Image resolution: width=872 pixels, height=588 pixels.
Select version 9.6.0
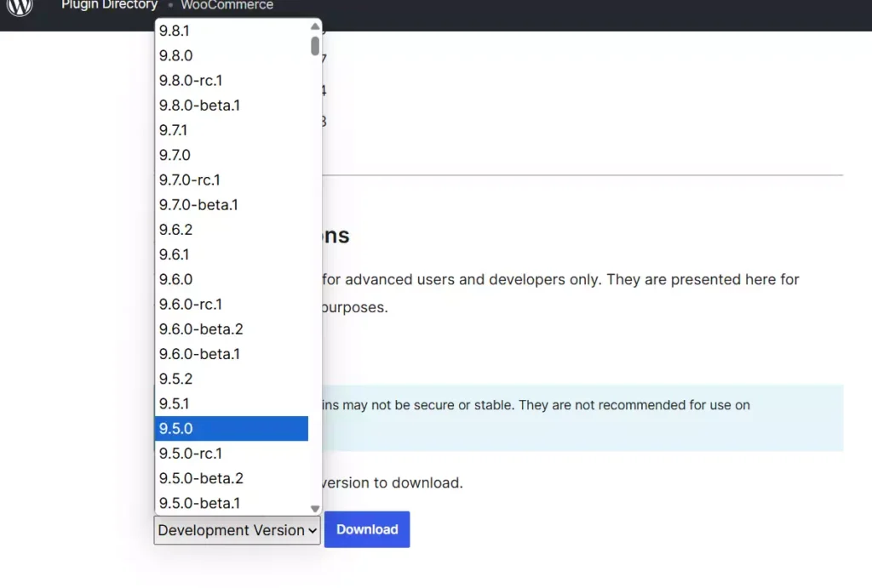point(232,280)
